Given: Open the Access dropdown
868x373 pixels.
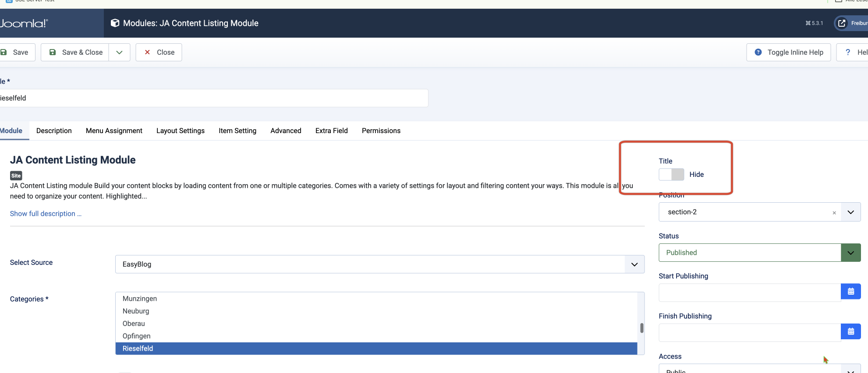Looking at the screenshot, I should [760, 369].
